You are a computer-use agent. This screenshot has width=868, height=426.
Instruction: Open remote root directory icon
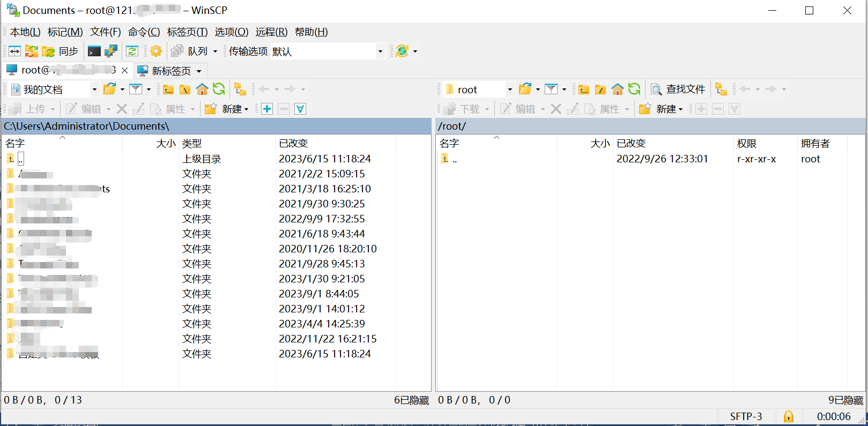600,89
